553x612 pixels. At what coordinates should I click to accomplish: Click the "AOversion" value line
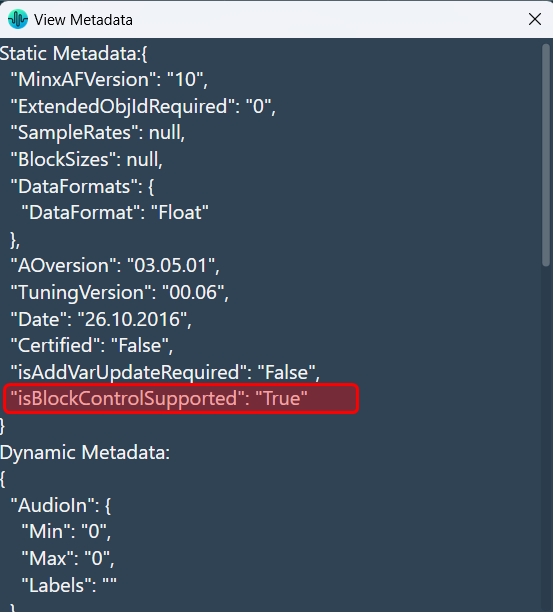point(115,266)
